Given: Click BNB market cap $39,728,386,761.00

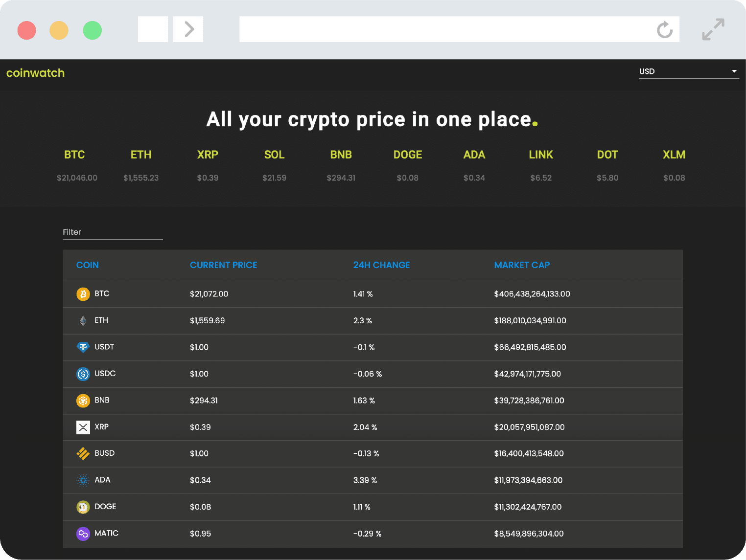Looking at the screenshot, I should 529,401.
